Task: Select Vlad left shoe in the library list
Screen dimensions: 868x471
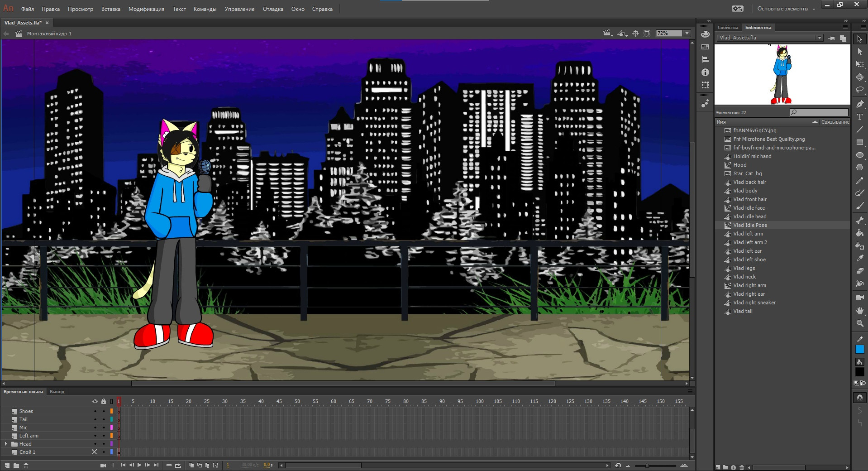Action: (x=750, y=260)
